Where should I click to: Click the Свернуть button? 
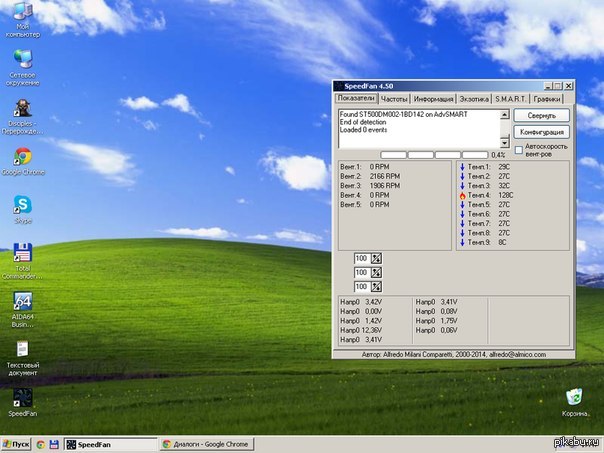[542, 115]
